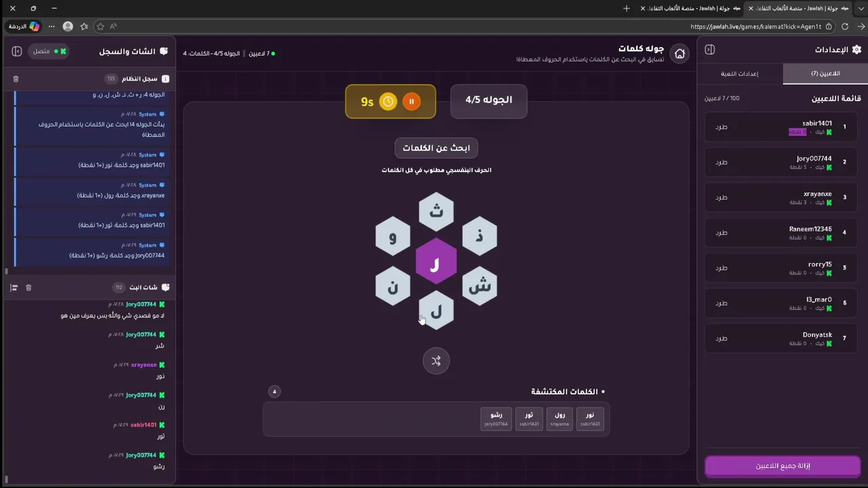Select the letter ذ hexagon

[479, 236]
